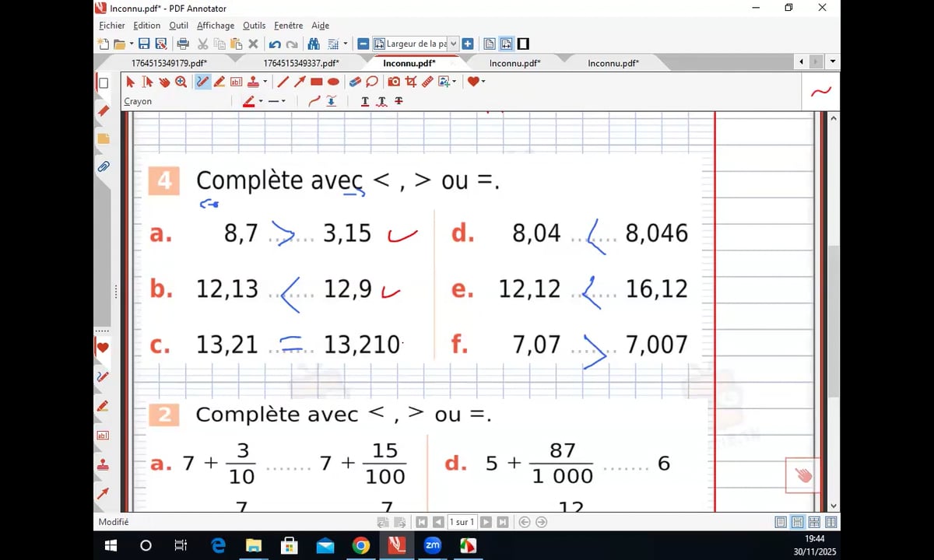Toggle full screen view mode button
This screenshot has height=560, width=934.
523,44
